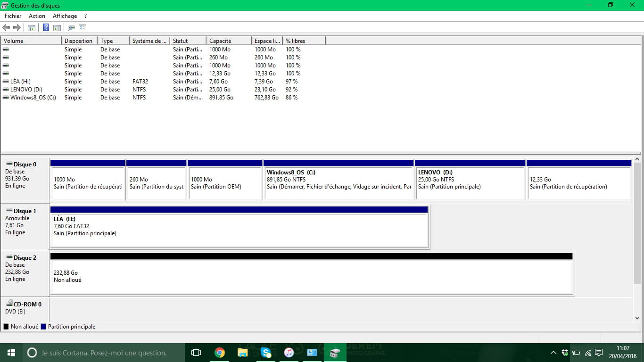Click the show/hide action pane icon

57,28
